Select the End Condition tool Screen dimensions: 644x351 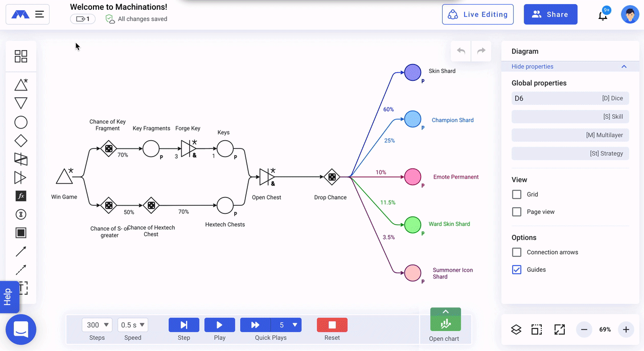(21, 233)
